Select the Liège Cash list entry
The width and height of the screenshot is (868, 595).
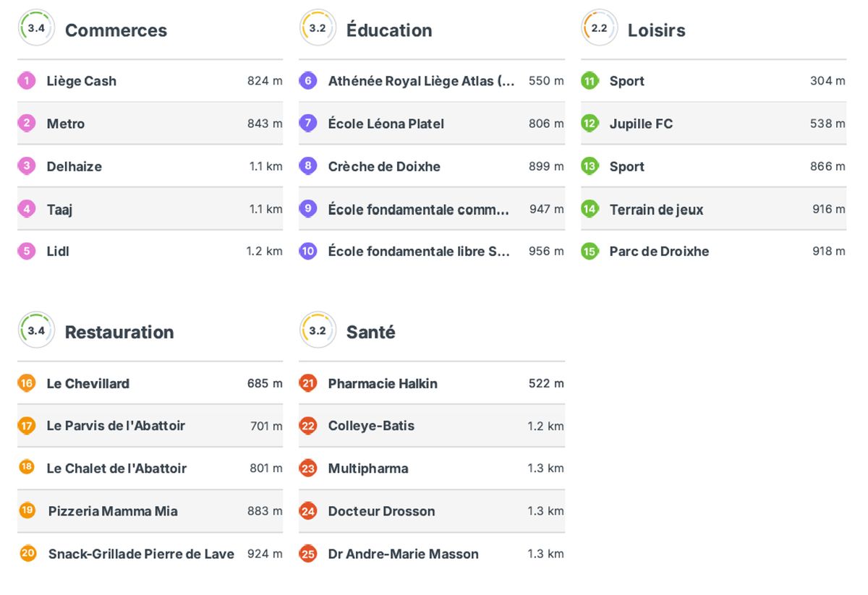pos(81,81)
